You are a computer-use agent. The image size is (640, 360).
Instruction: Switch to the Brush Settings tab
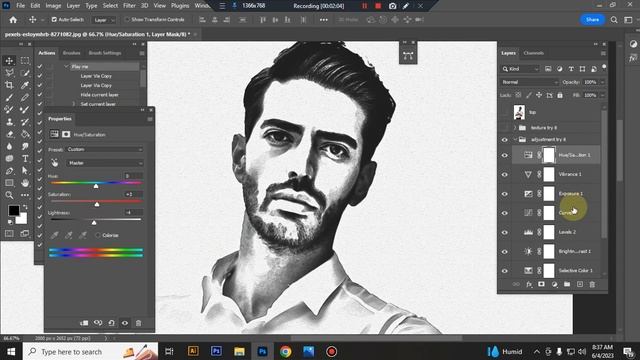(105, 53)
